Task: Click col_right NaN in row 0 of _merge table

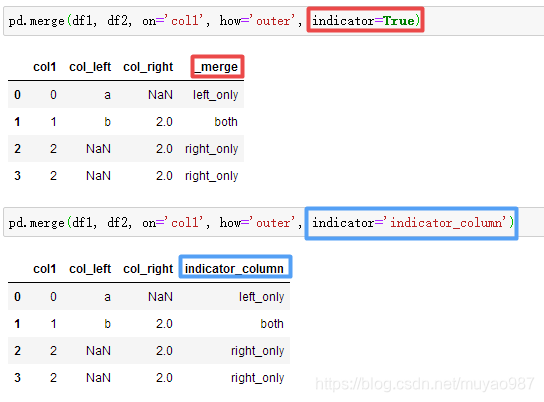Action: coord(160,95)
